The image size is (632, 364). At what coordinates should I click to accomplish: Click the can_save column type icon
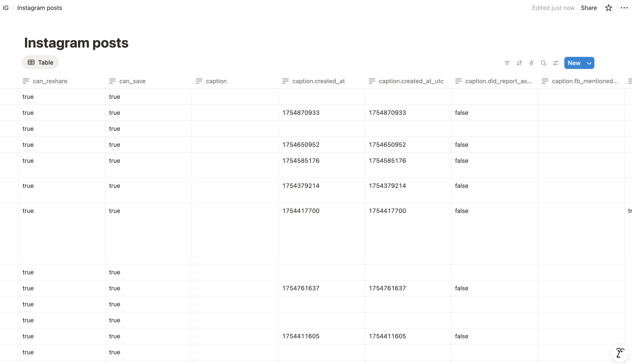[x=112, y=81]
